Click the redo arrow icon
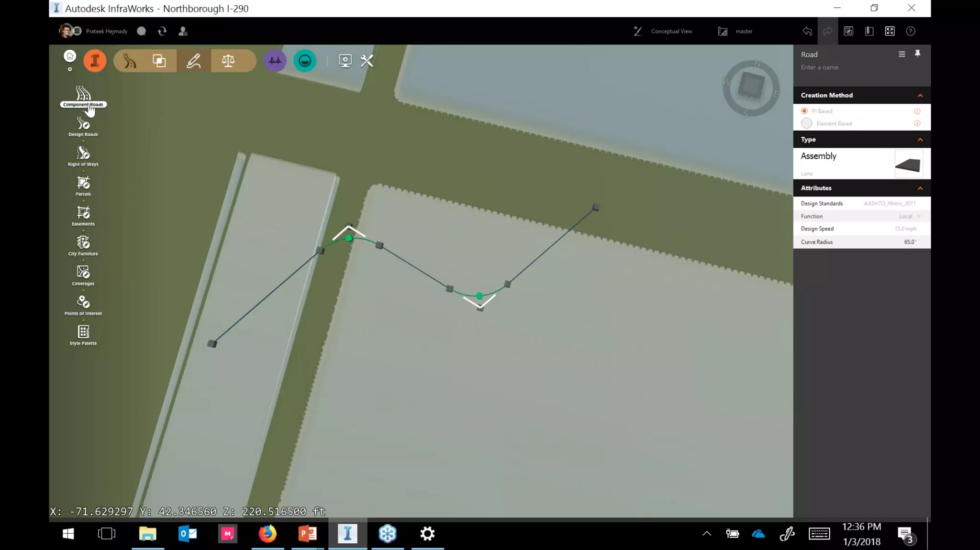This screenshot has height=550, width=980. 828,31
